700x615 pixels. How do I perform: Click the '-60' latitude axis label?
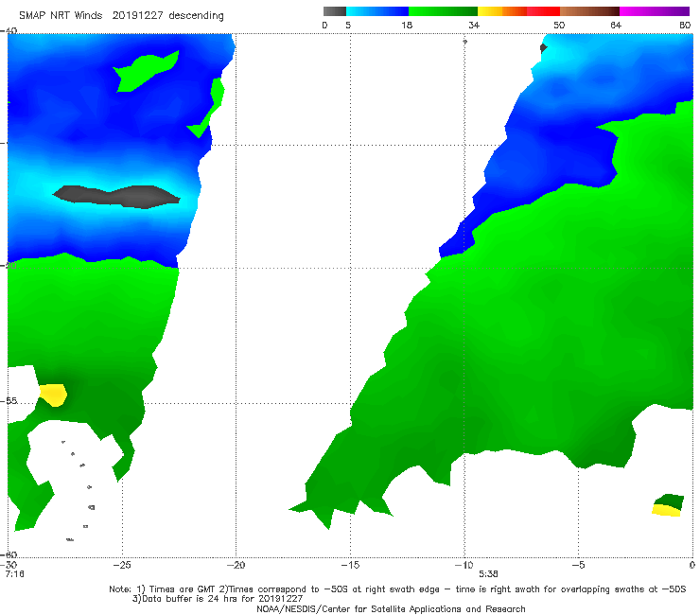pyautogui.click(x=9, y=554)
